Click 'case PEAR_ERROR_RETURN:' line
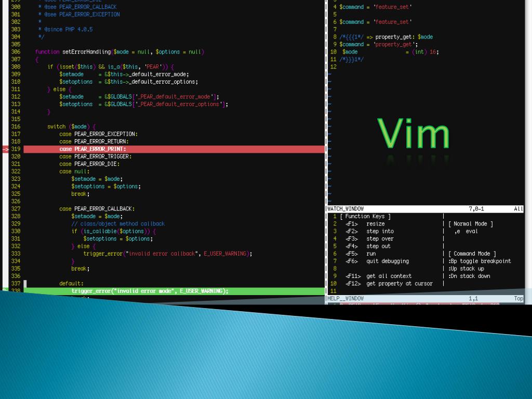 pyautogui.click(x=94, y=141)
